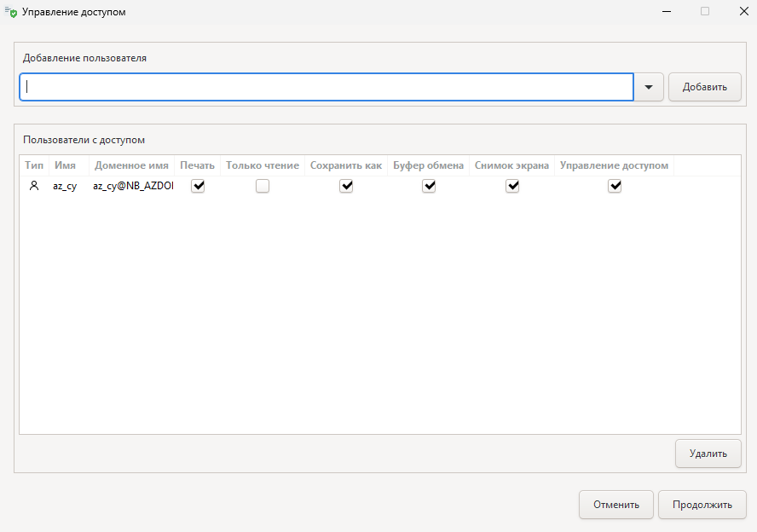Toggle the Печать checkbox for az_cy

(x=198, y=186)
